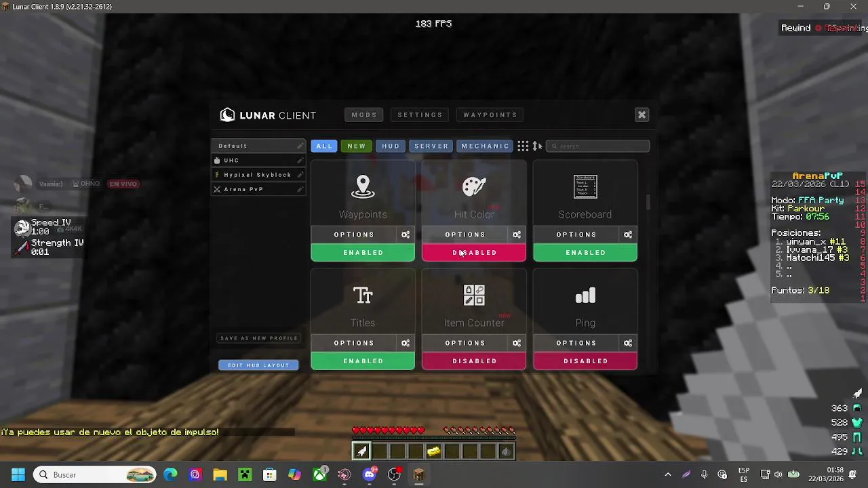This screenshot has width=868, height=488.
Task: Disable the Scoreboard mod
Action: pyautogui.click(x=585, y=253)
